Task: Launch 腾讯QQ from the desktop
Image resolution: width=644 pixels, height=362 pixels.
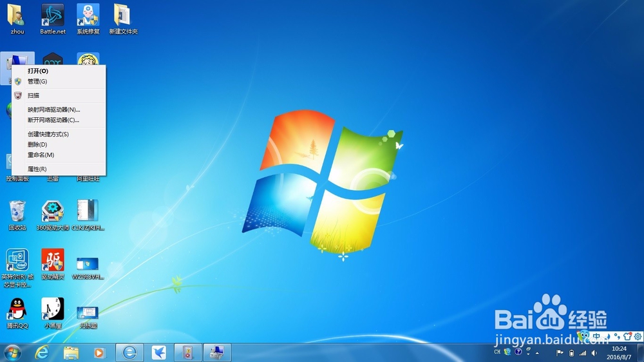Action: tap(17, 313)
